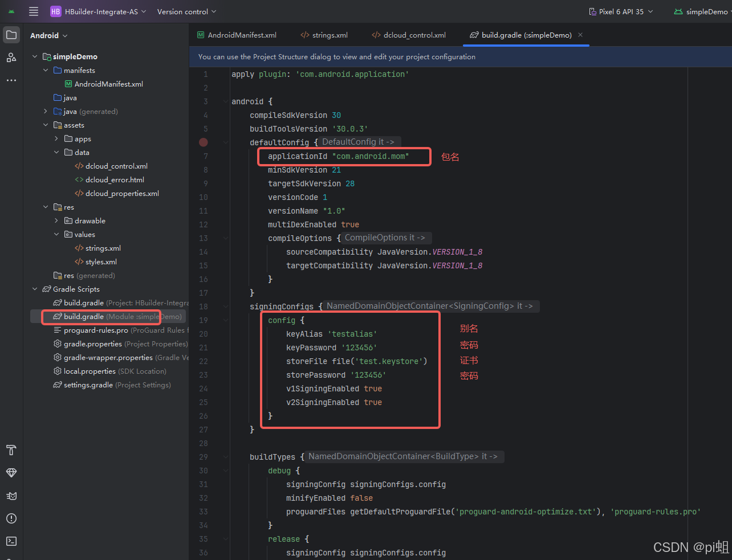
Task: Click the CompileOptions it -> inlay hint
Action: (385, 238)
